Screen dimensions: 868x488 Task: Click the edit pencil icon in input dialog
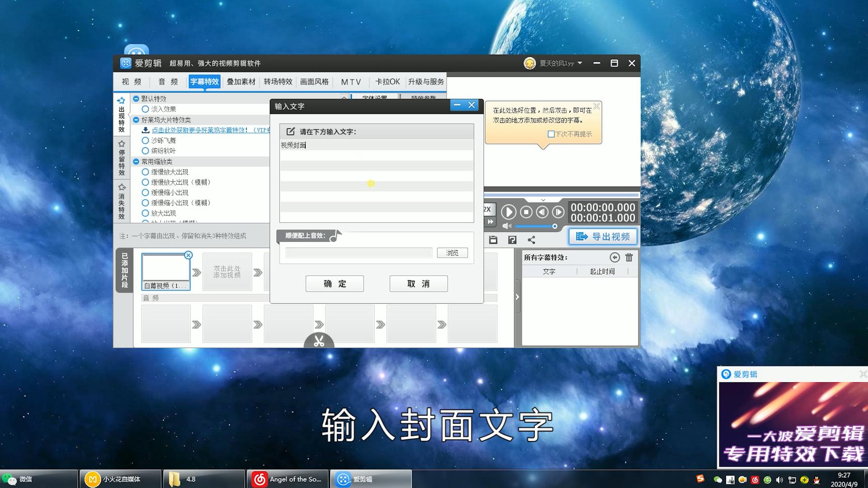pyautogui.click(x=290, y=131)
